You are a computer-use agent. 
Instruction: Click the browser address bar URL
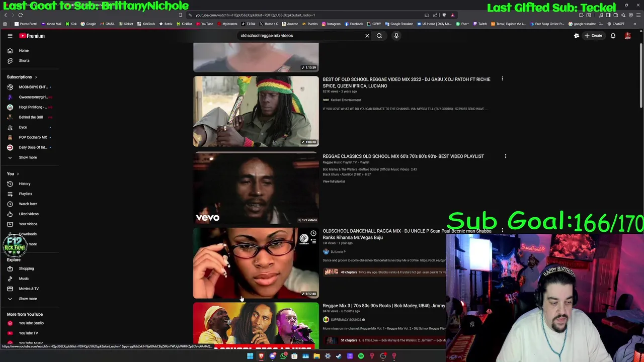255,15
